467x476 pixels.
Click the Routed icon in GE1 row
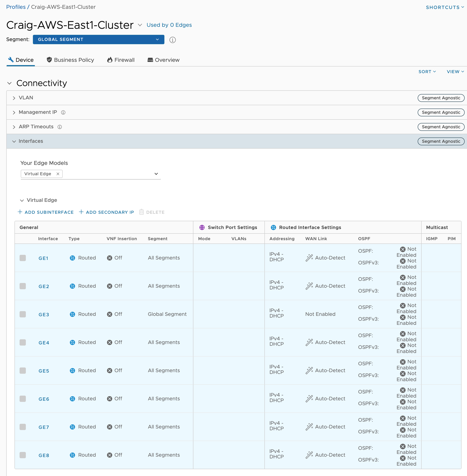pos(72,258)
